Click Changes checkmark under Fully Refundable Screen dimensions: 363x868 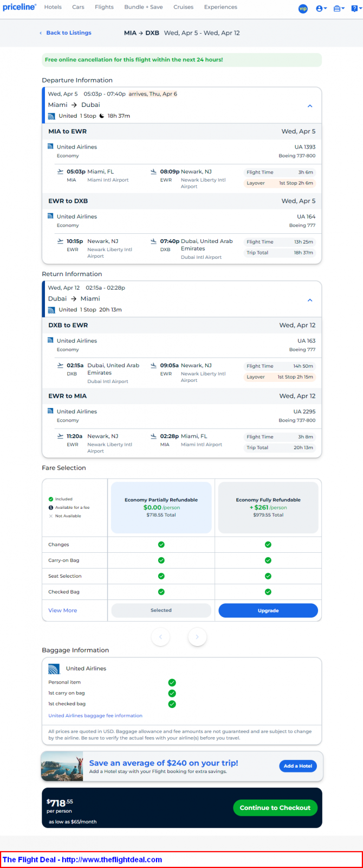268,545
